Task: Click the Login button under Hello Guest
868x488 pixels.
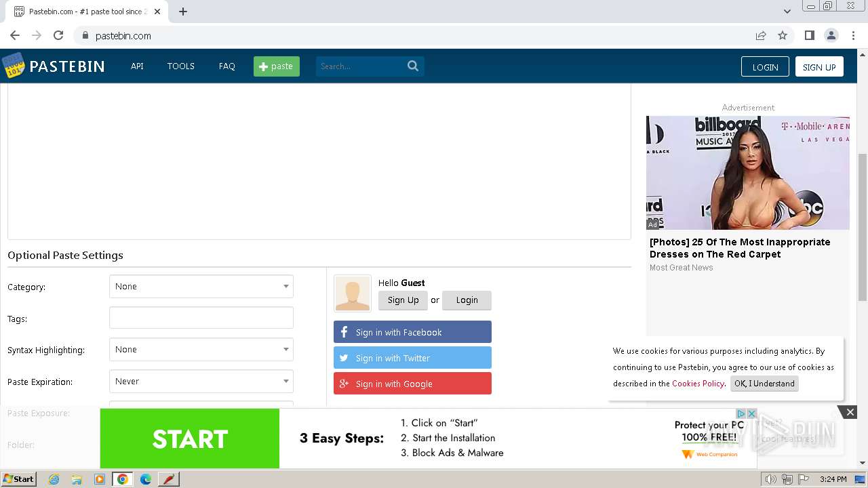Action: (467, 300)
